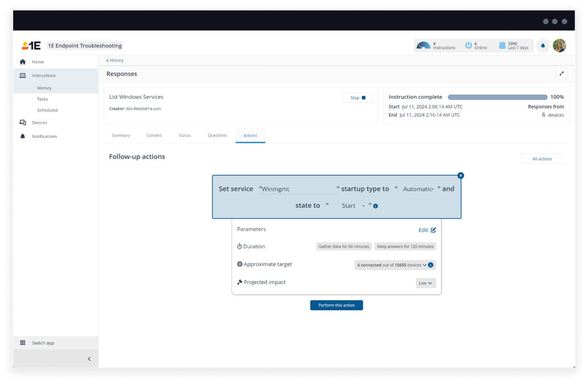Collapse the sidebar with the chevron
The image size is (588, 384).
pos(89,359)
